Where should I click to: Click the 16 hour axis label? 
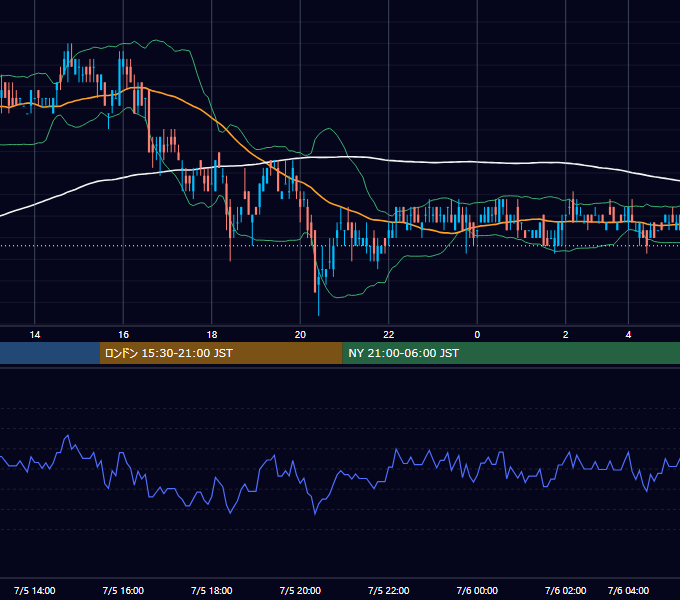(x=123, y=335)
